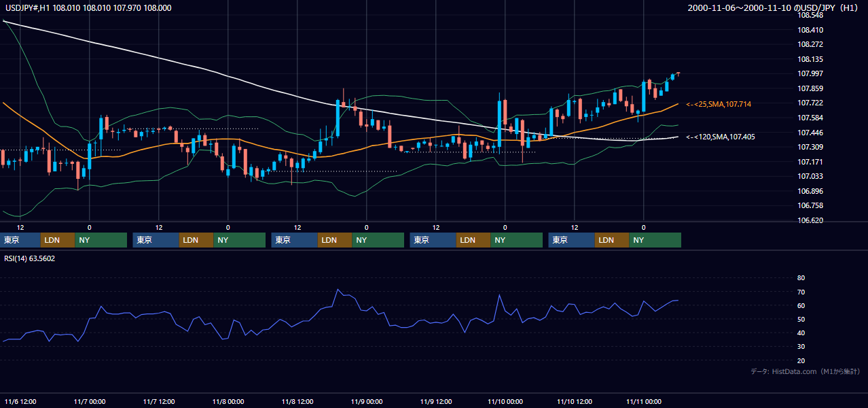Click price axis label 108.548
The height and width of the screenshot is (408, 868).
pos(811,15)
